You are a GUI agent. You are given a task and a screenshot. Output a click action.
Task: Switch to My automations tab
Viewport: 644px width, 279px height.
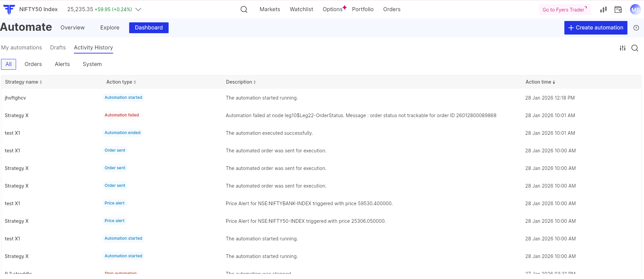click(22, 48)
